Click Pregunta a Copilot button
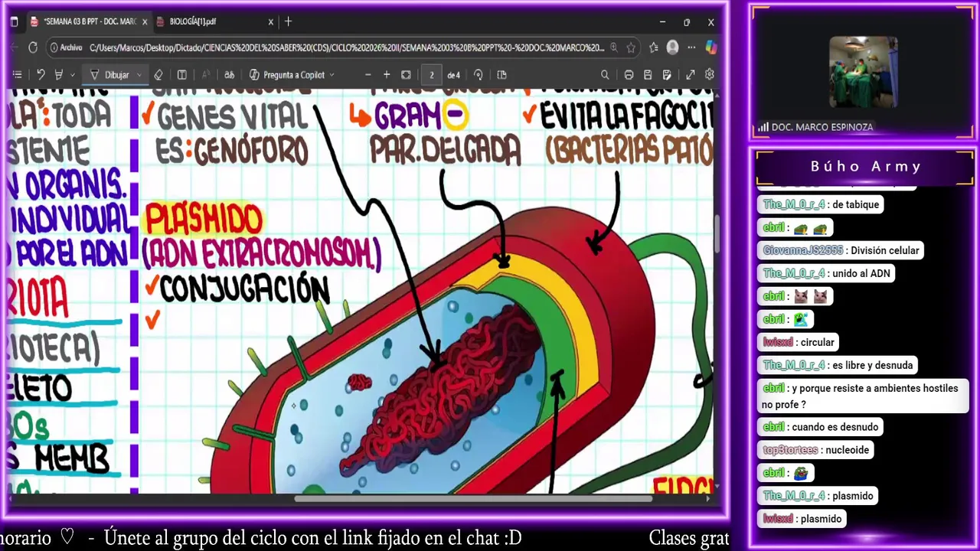 288,74
